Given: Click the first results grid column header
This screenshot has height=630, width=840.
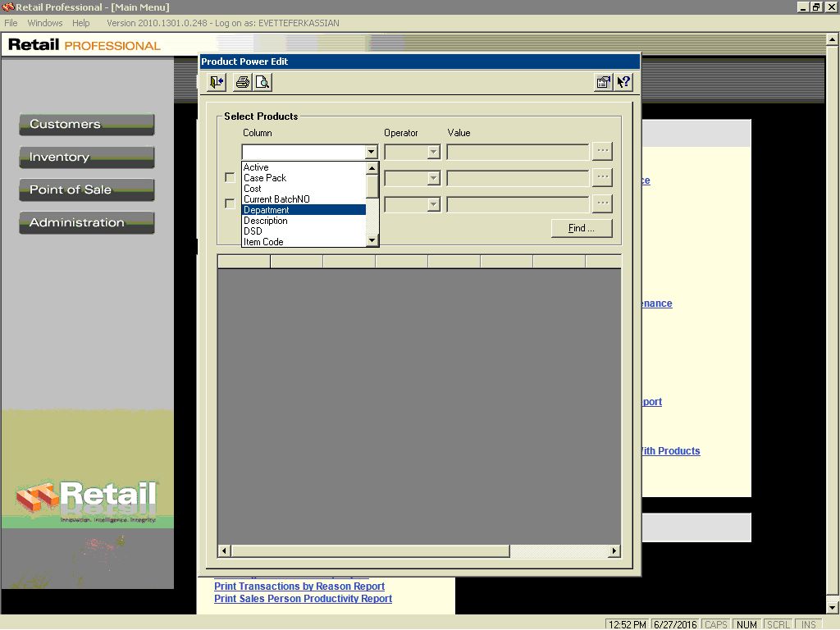Looking at the screenshot, I should coord(244,262).
